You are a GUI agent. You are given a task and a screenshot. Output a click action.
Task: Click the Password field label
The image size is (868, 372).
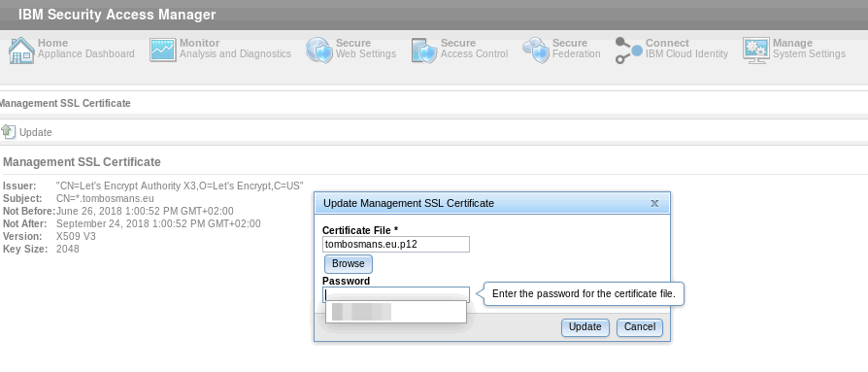(x=346, y=282)
